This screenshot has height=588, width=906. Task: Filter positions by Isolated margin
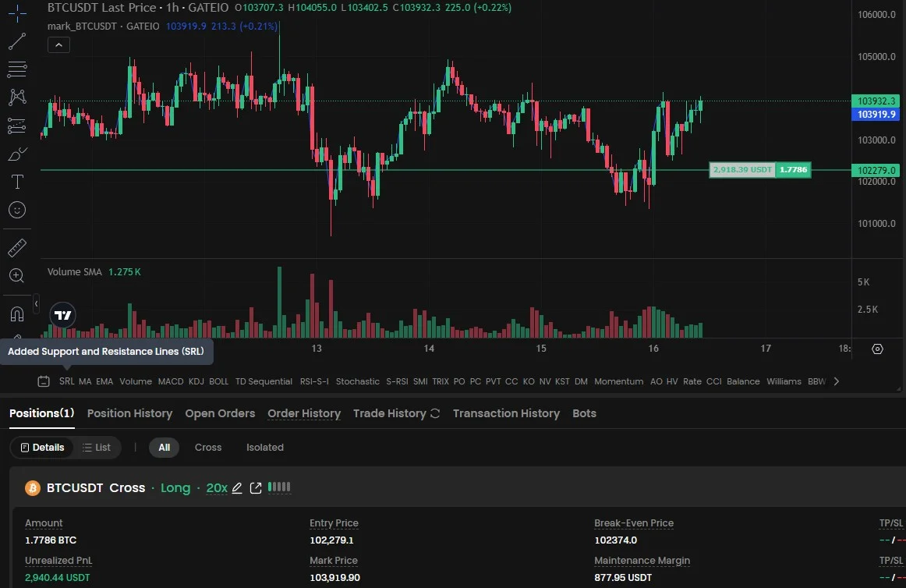click(264, 448)
